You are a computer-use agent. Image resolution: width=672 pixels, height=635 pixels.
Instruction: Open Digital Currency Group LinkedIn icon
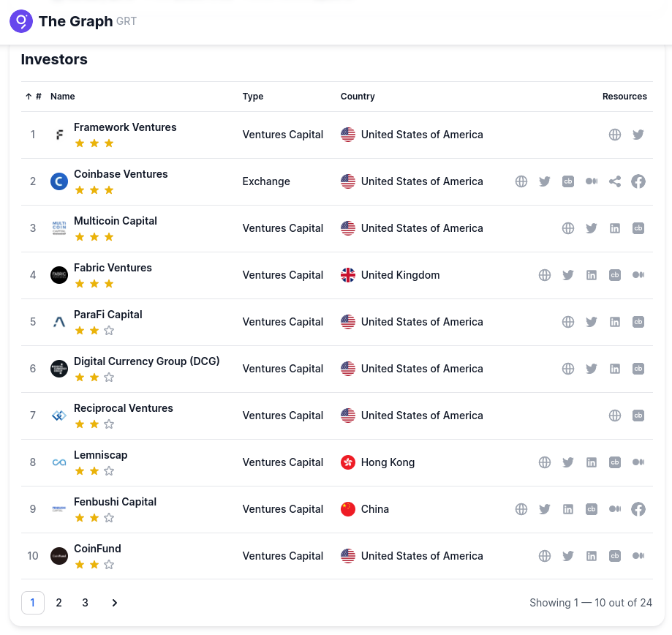point(614,369)
